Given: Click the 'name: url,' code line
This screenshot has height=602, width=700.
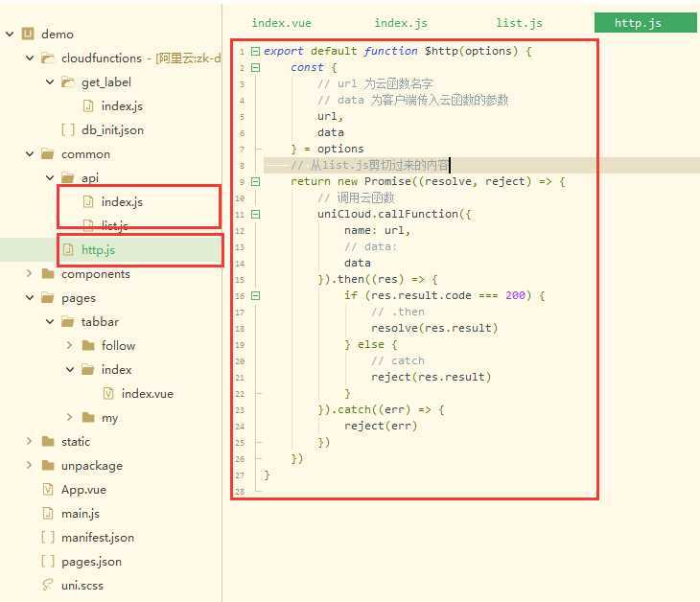Looking at the screenshot, I should (x=377, y=230).
